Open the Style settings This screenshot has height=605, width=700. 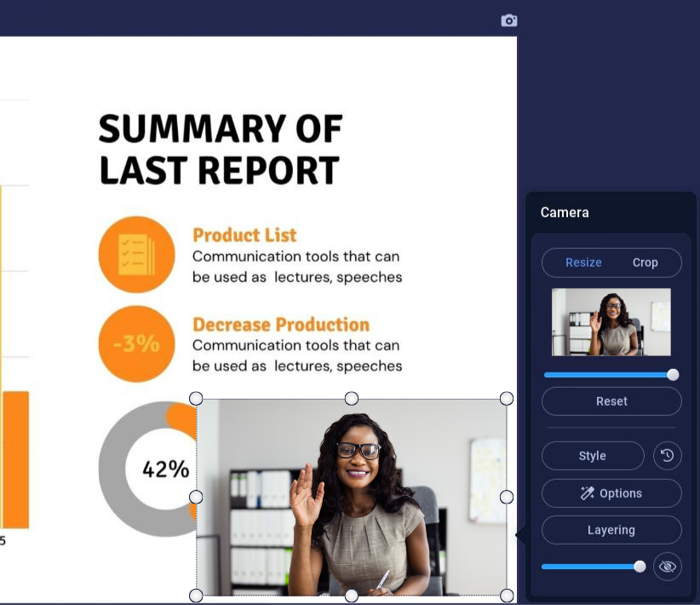tap(593, 456)
